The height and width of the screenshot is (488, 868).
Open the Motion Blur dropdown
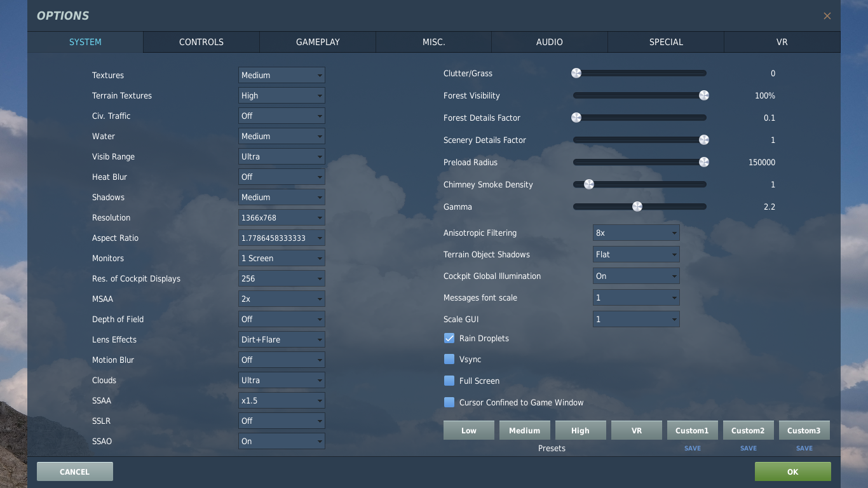tap(281, 360)
